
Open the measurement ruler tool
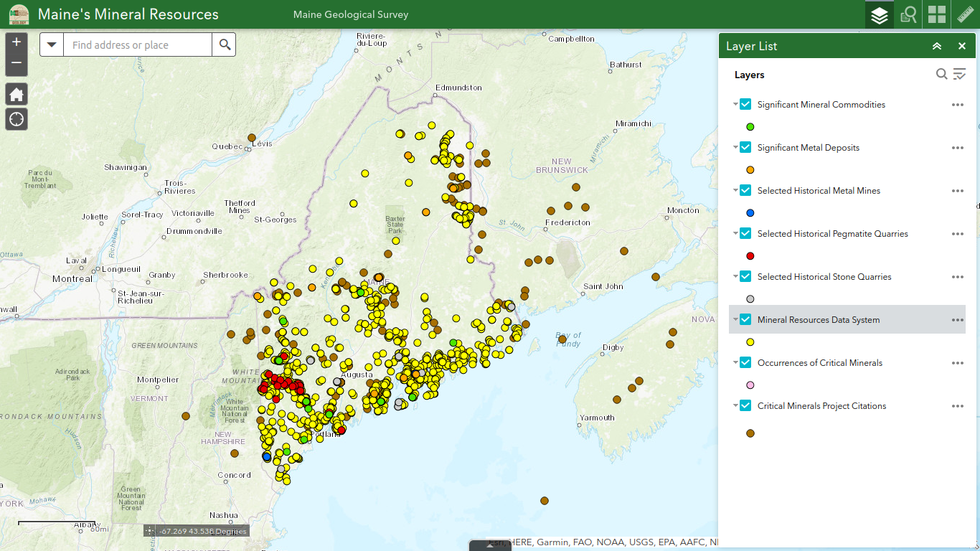point(966,14)
